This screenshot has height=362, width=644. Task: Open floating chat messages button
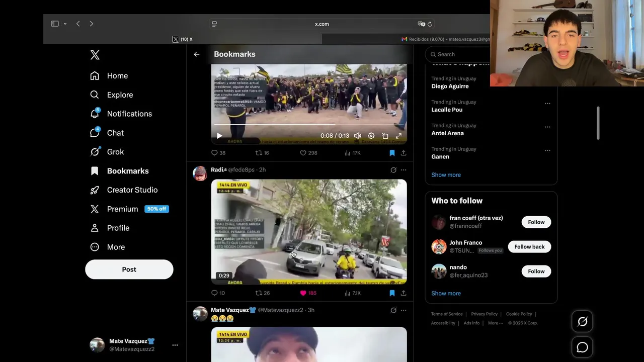pos(583,347)
